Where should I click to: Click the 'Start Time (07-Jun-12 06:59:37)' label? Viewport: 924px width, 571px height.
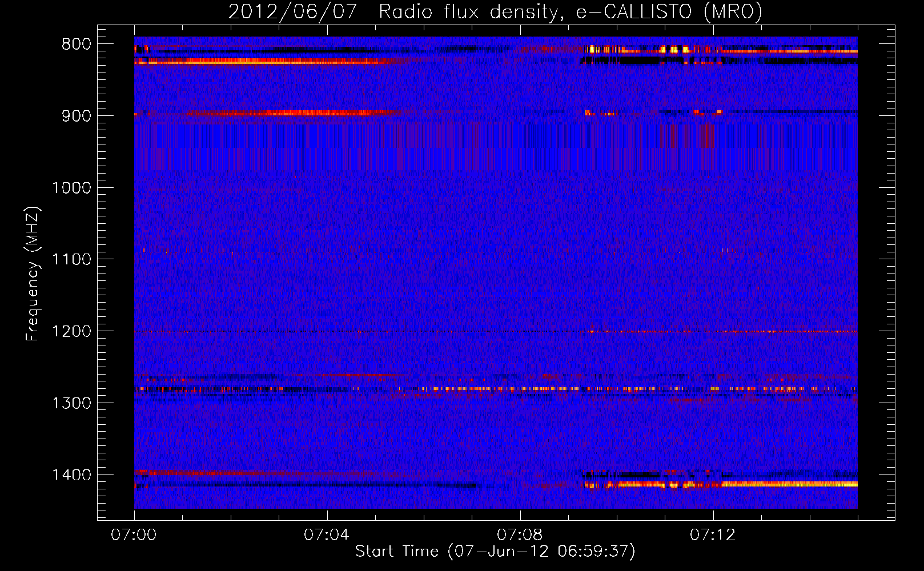pos(495,552)
